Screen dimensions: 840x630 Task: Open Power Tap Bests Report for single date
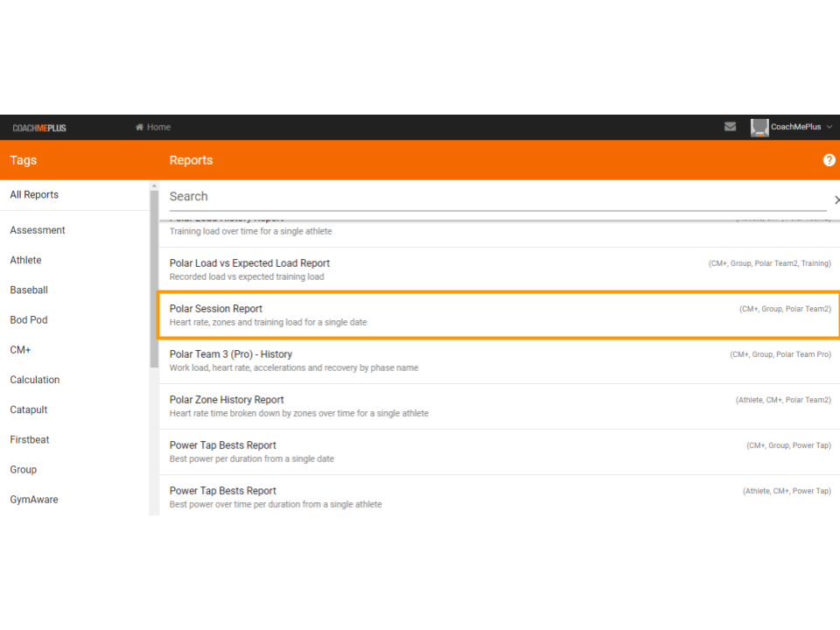click(x=500, y=451)
